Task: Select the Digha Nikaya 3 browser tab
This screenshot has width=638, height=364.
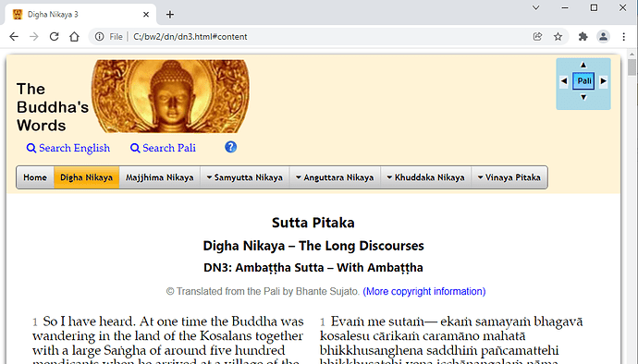Action: 80,15
